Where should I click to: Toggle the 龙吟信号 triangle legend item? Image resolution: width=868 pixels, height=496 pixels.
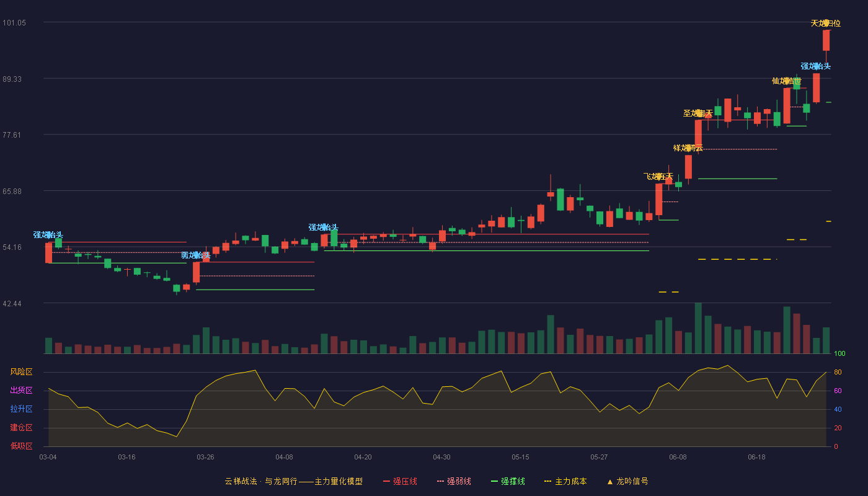[627, 481]
